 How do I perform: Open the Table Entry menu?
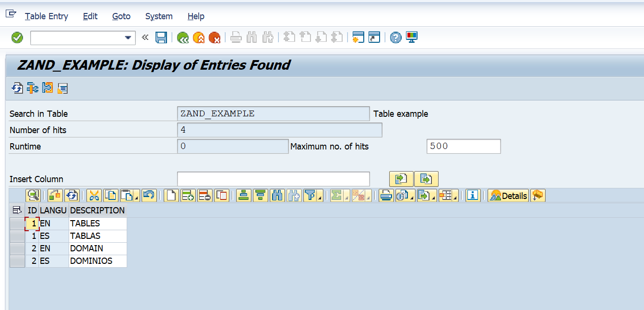[x=47, y=16]
